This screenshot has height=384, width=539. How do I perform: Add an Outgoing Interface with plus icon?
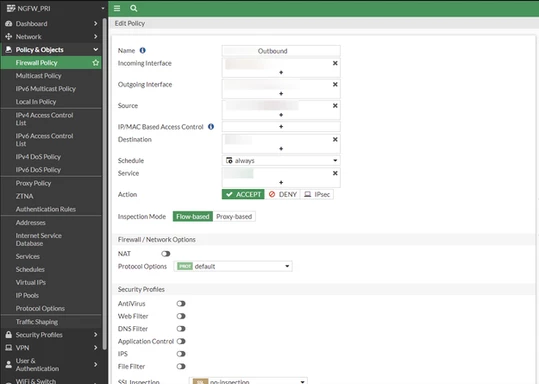pos(281,94)
